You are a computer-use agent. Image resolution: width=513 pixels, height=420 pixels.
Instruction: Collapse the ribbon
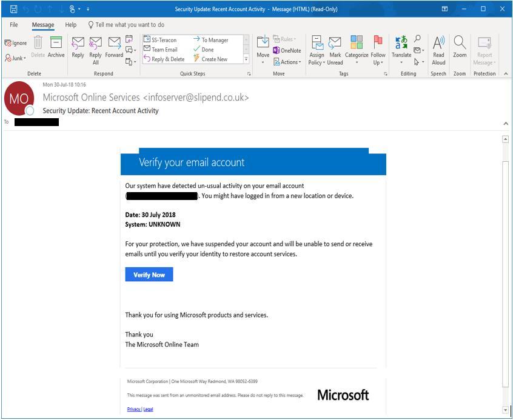click(506, 74)
